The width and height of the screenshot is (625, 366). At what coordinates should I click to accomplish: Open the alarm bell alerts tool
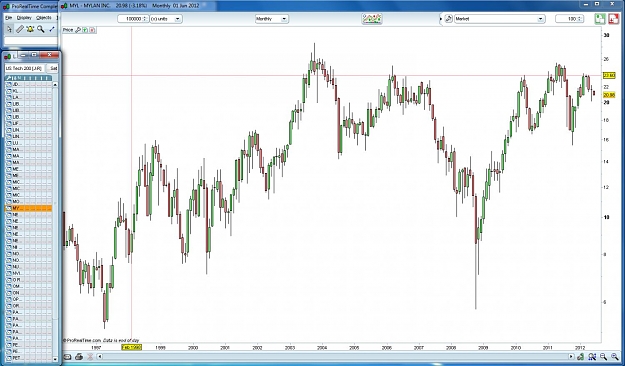tap(30, 29)
